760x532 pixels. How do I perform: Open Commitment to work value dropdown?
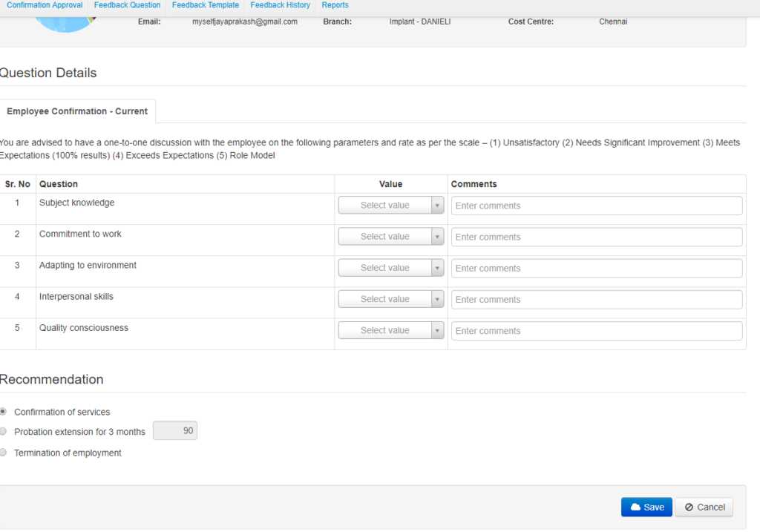click(390, 237)
